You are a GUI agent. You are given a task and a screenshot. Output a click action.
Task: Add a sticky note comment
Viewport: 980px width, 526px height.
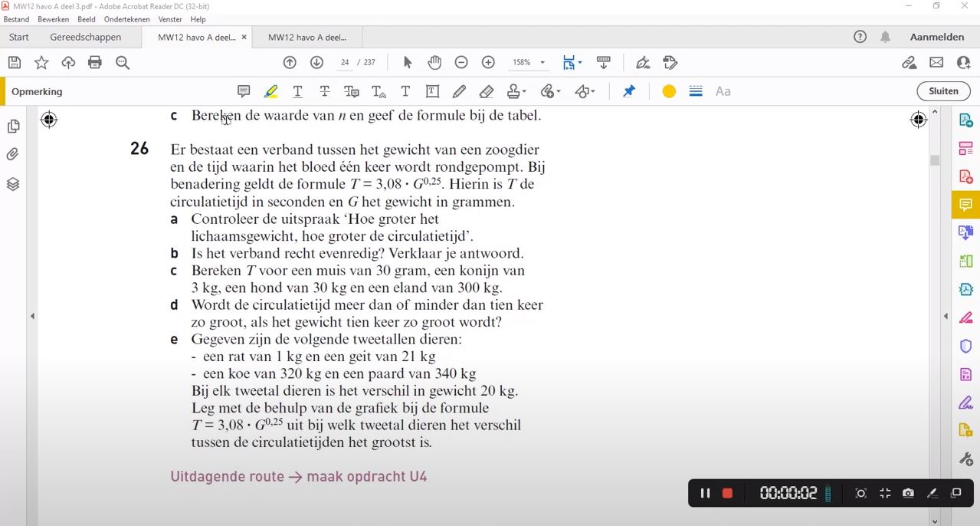[x=244, y=91]
